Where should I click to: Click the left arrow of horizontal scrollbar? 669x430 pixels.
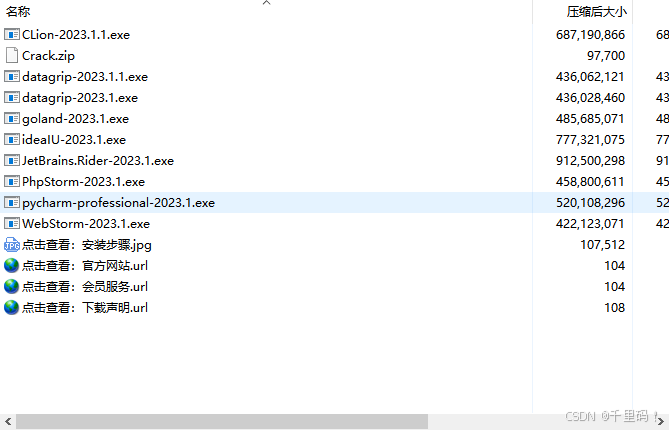8,421
